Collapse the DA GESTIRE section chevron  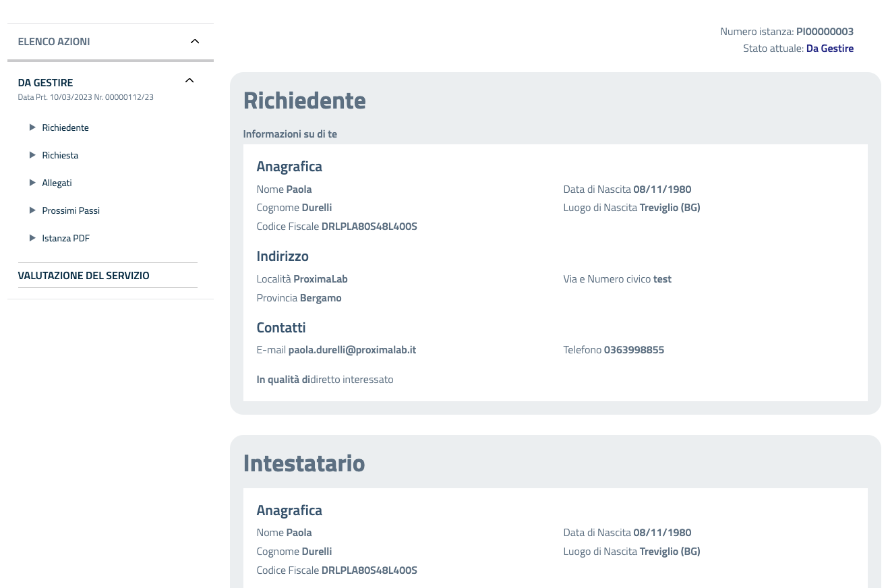[x=189, y=81]
